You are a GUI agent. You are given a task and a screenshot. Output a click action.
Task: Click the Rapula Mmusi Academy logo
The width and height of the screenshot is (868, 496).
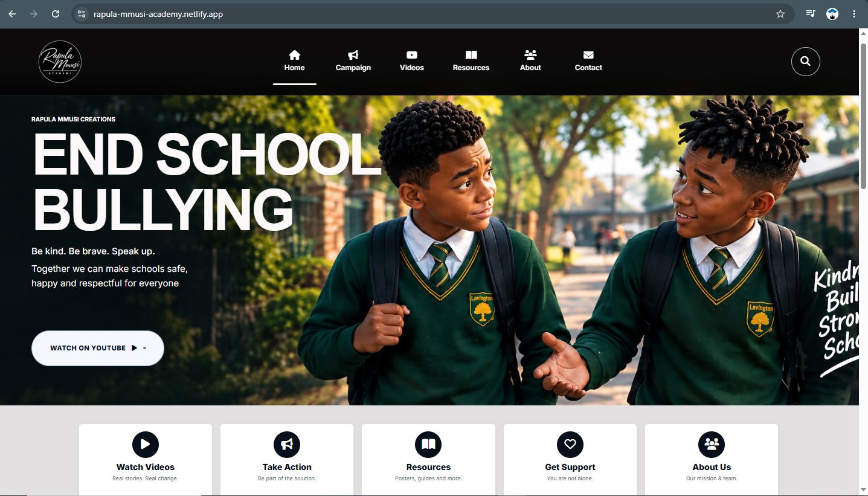point(60,62)
